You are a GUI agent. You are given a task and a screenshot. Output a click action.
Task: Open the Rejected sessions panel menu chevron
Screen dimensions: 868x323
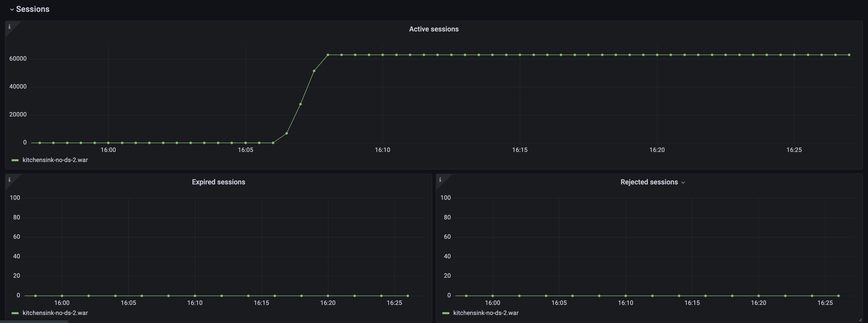pyautogui.click(x=684, y=182)
